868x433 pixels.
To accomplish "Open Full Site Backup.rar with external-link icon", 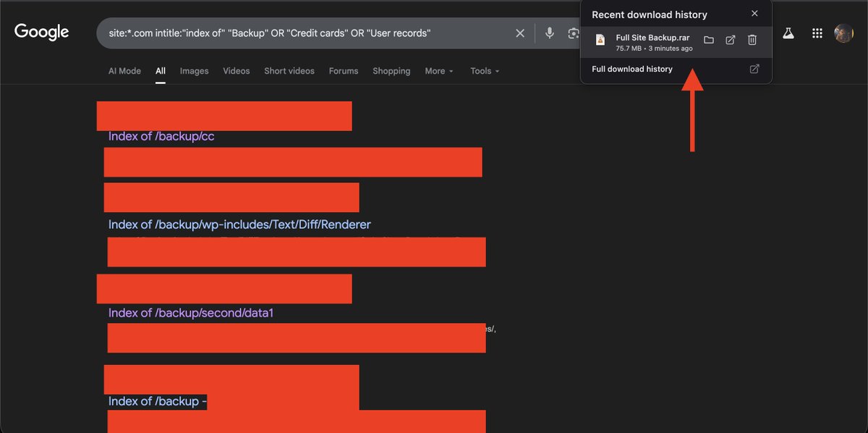I will coord(731,40).
